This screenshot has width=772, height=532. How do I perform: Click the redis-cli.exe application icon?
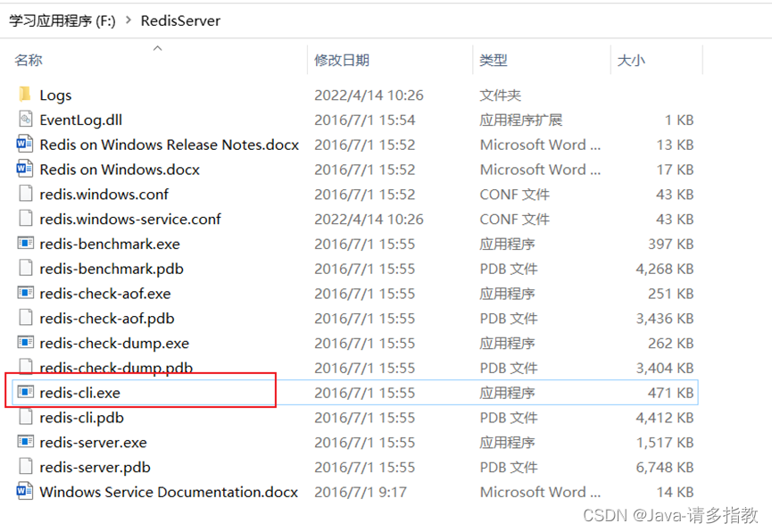[x=26, y=392]
